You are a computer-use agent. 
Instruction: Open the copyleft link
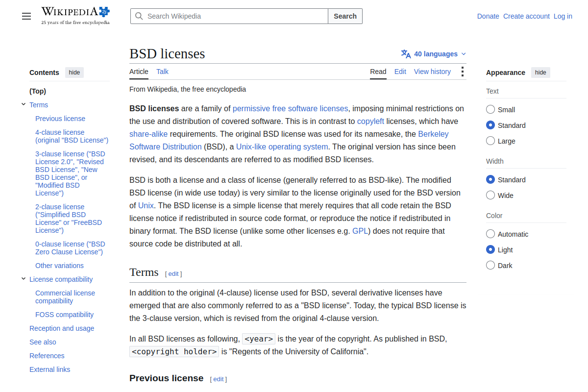pyautogui.click(x=370, y=121)
